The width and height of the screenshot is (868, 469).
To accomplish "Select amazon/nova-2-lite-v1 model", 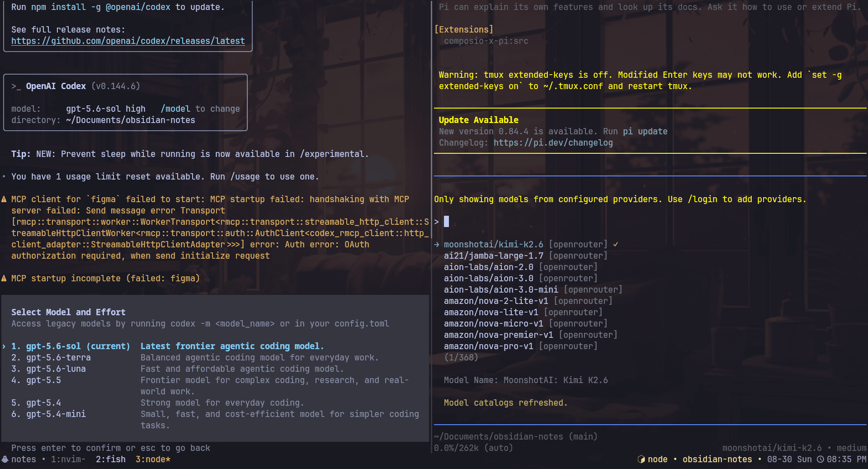I will (528, 301).
